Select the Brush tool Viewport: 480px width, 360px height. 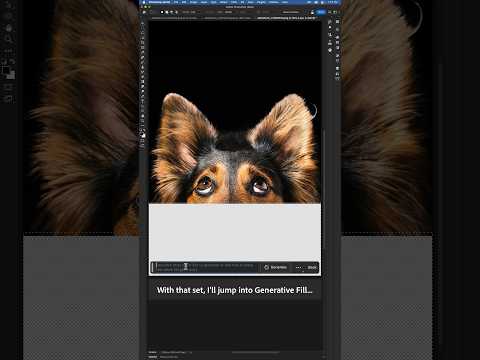pos(143,62)
